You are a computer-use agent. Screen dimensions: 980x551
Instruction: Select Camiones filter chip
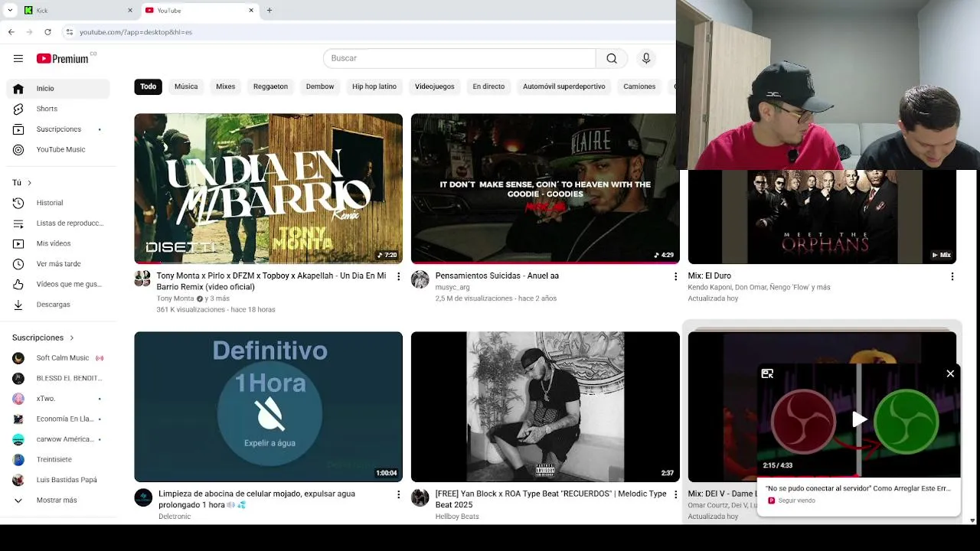pyautogui.click(x=639, y=86)
